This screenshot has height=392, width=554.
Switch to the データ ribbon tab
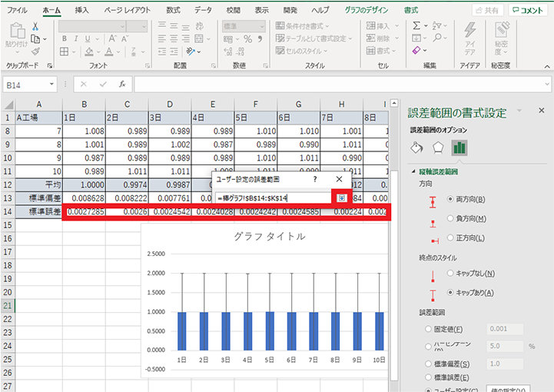203,10
